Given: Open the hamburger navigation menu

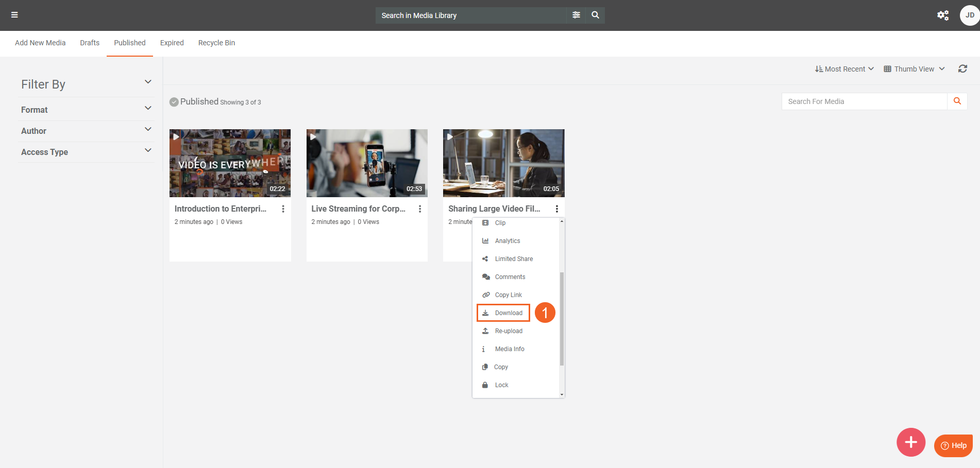Looking at the screenshot, I should click(14, 15).
